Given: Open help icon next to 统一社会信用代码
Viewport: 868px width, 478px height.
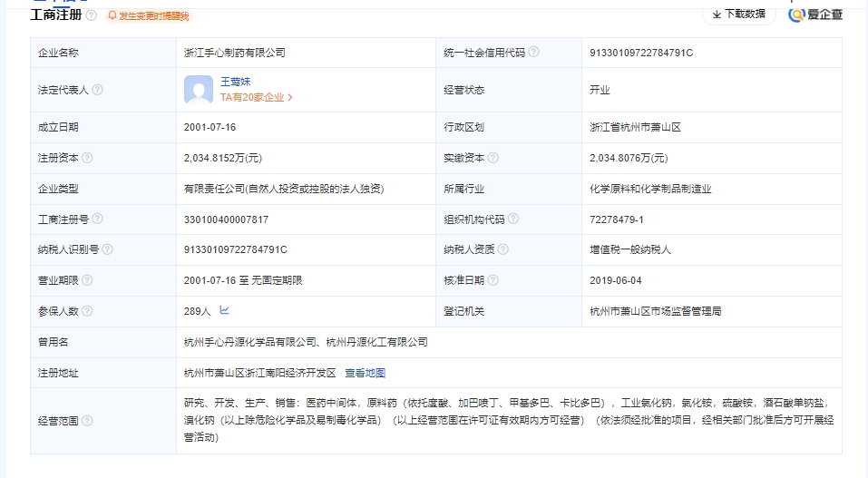Looking at the screenshot, I should 533,52.
